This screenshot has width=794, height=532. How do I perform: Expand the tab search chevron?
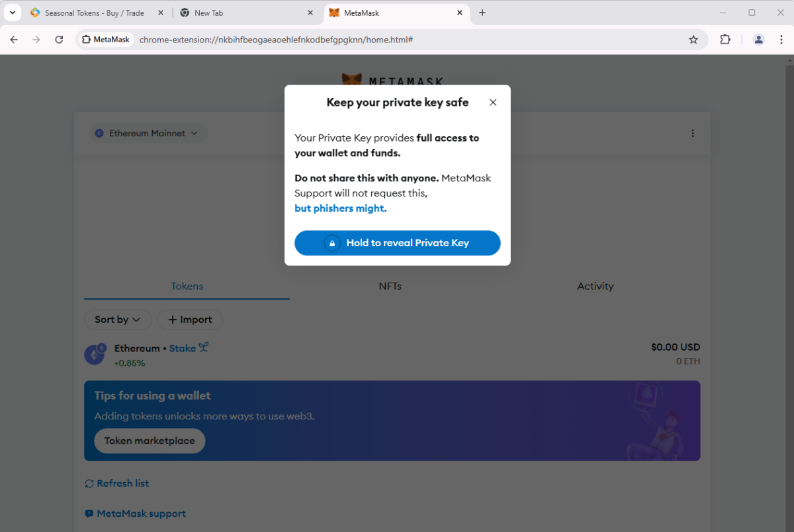(13, 13)
